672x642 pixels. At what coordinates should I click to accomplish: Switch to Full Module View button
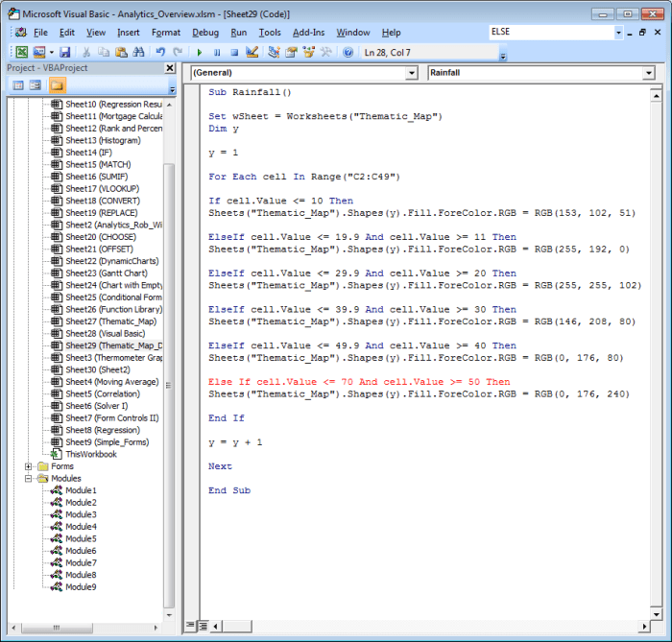[203, 625]
